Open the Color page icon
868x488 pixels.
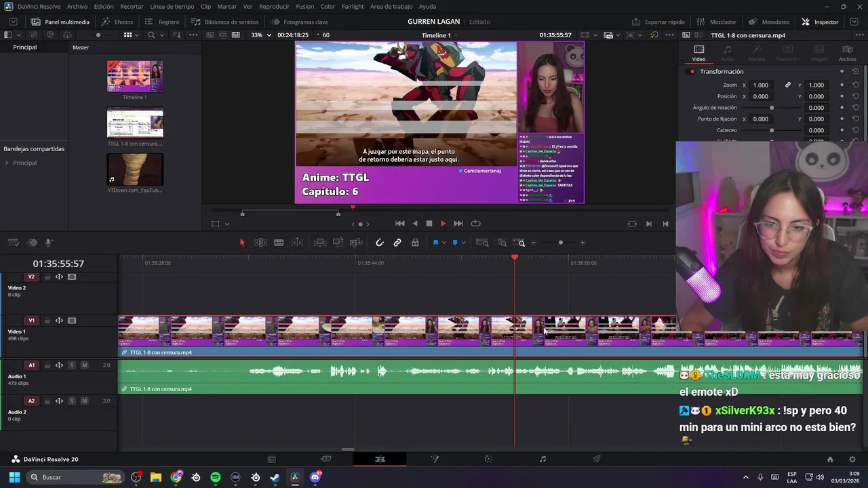click(488, 459)
